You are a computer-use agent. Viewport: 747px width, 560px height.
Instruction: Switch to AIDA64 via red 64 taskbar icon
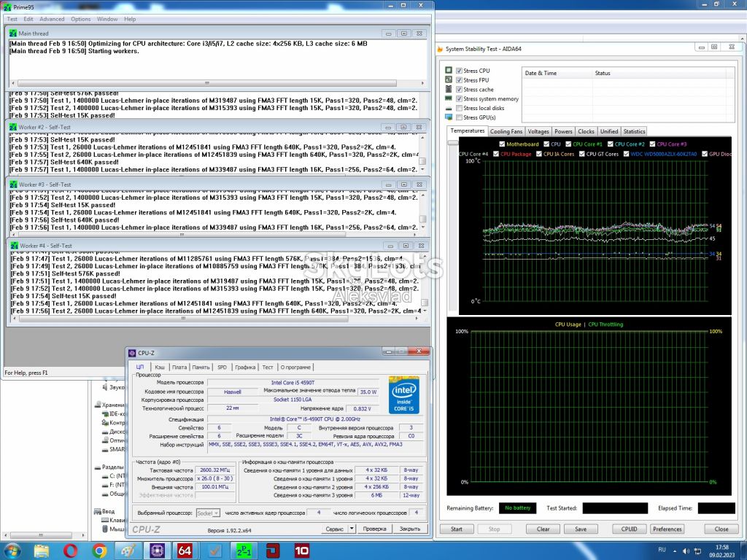[x=185, y=551]
